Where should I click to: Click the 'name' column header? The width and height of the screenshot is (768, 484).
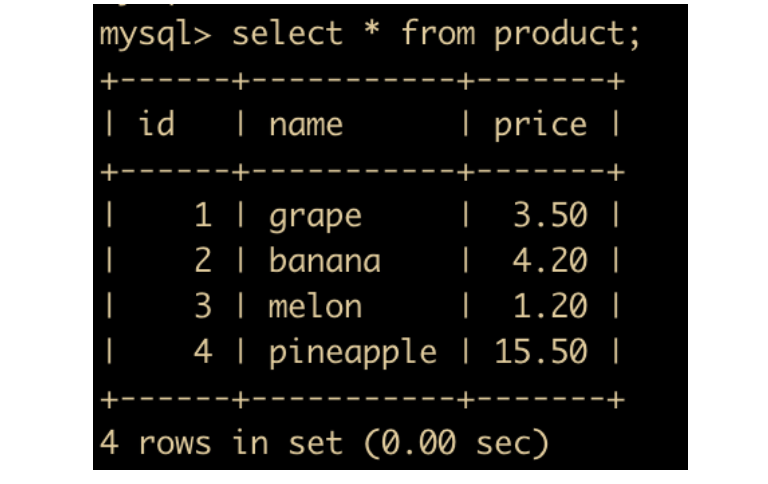coord(305,124)
